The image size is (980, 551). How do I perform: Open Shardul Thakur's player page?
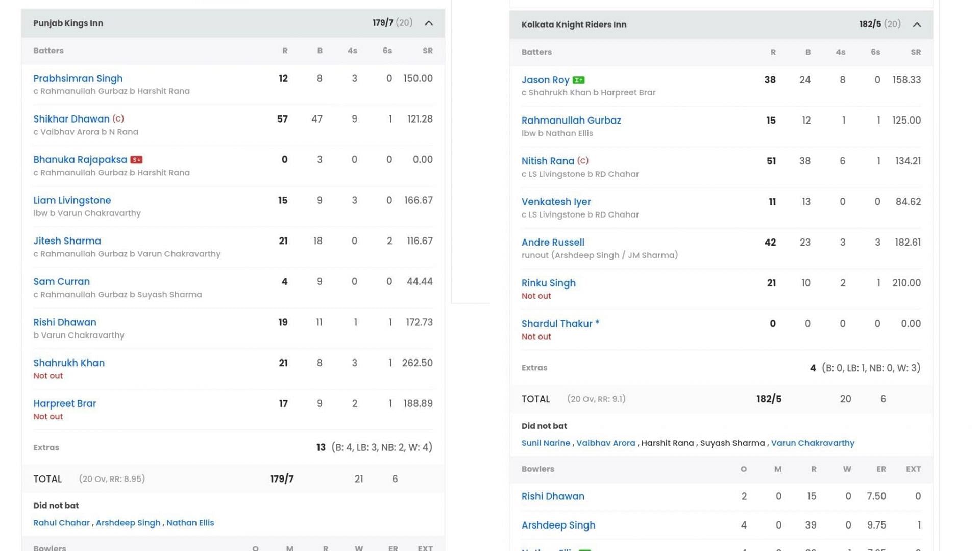click(557, 324)
